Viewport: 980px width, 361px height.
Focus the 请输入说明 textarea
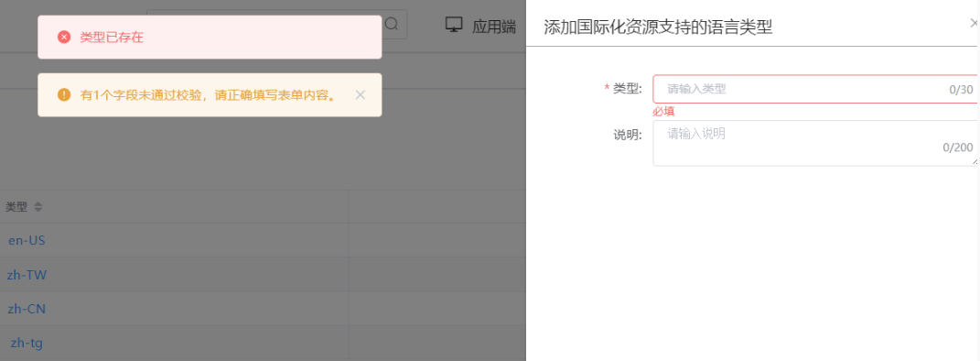(814, 143)
